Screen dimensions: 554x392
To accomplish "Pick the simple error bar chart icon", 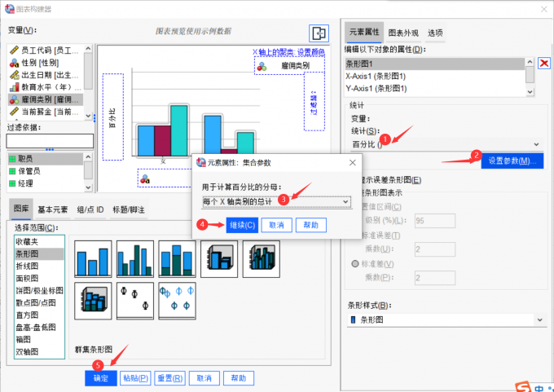I will 135,301.
